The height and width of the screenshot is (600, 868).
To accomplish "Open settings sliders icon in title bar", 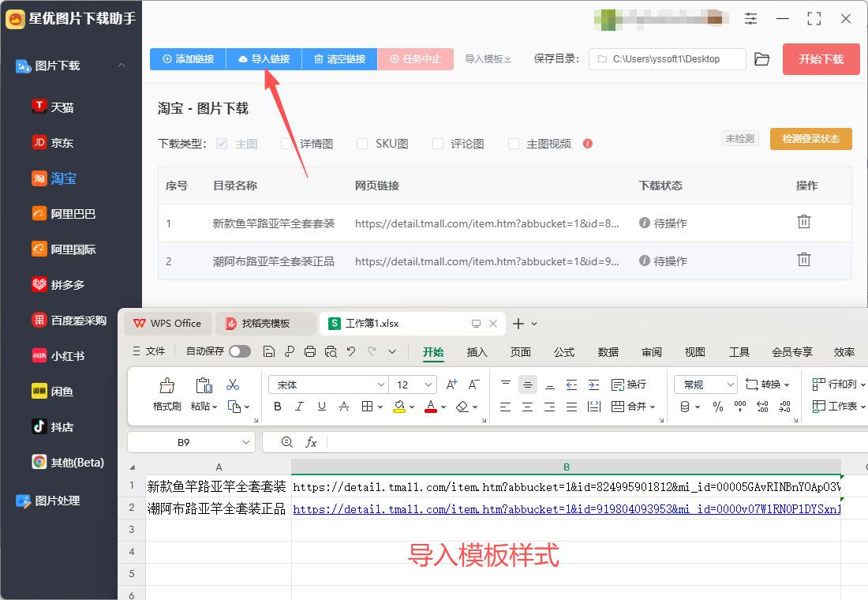I will [x=750, y=19].
